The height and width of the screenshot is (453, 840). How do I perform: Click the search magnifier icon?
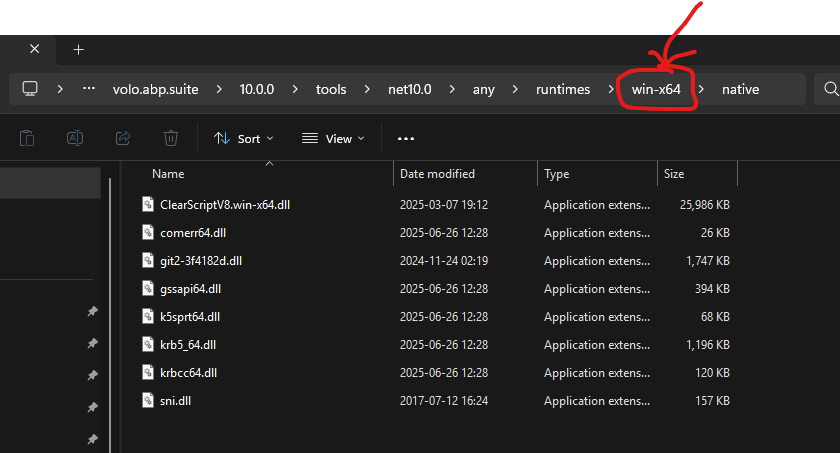coord(829,89)
